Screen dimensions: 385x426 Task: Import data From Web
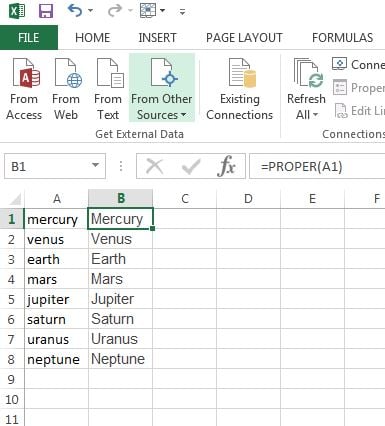point(66,89)
